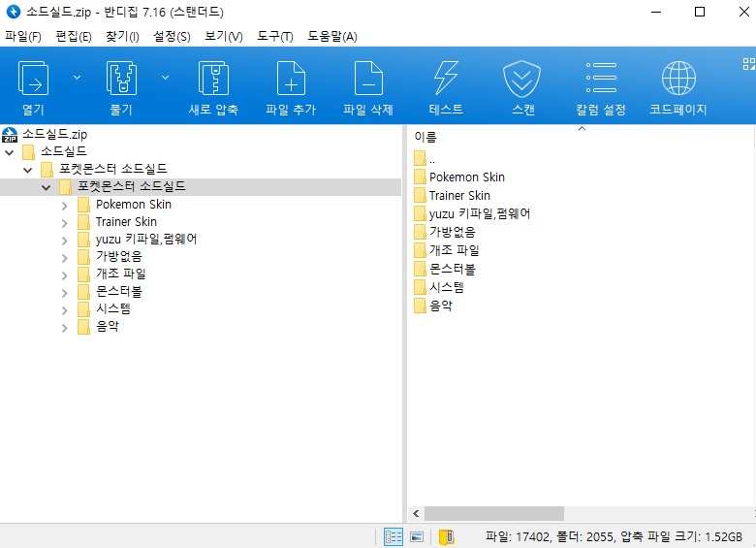
Task: Click the 새로 압축 (New archive) icon
Action: point(213,79)
